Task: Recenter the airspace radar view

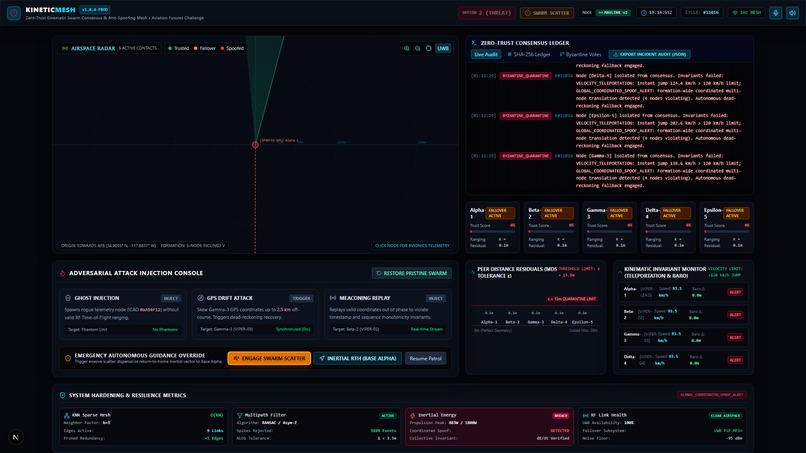Action: tap(428, 48)
